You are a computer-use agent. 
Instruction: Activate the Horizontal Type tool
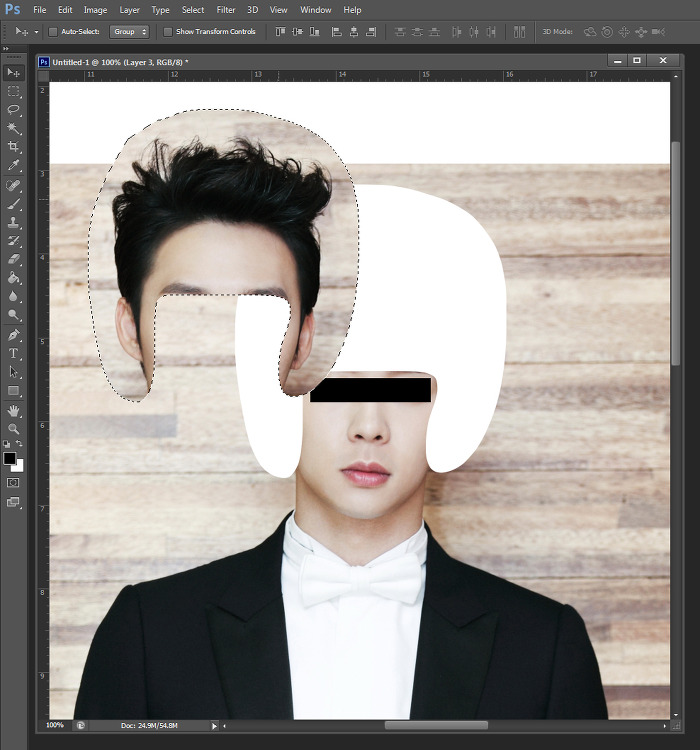click(14, 353)
